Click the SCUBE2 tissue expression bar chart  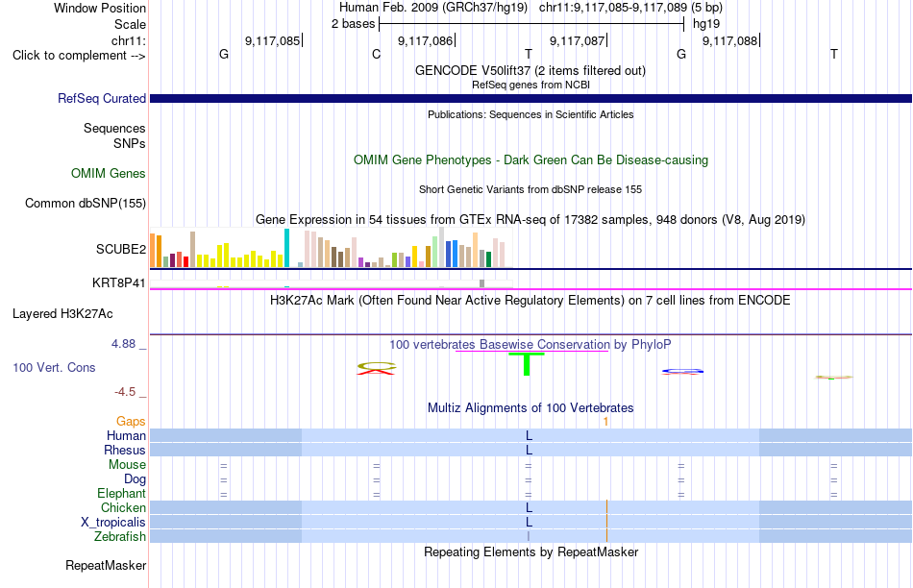tap(332, 248)
